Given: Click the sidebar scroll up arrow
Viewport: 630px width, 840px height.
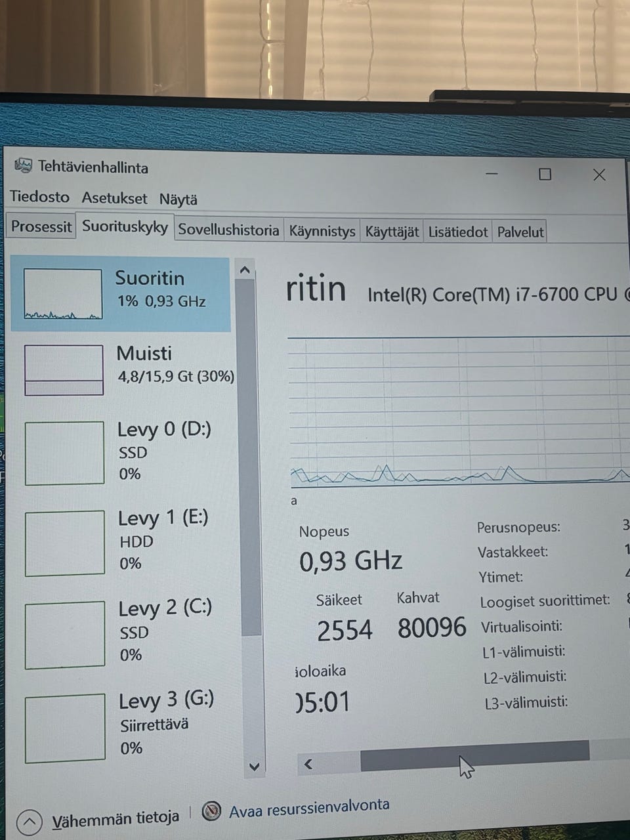Looking at the screenshot, I should 245,270.
